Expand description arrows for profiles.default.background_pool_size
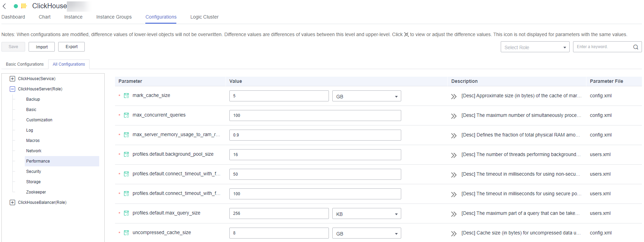644x242 pixels. pyautogui.click(x=454, y=155)
